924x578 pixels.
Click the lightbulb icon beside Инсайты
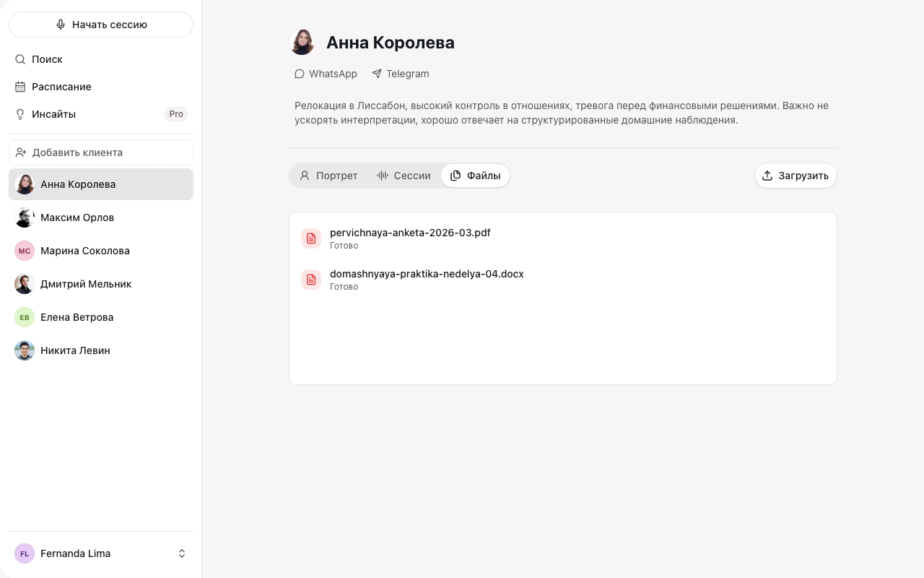tap(20, 114)
